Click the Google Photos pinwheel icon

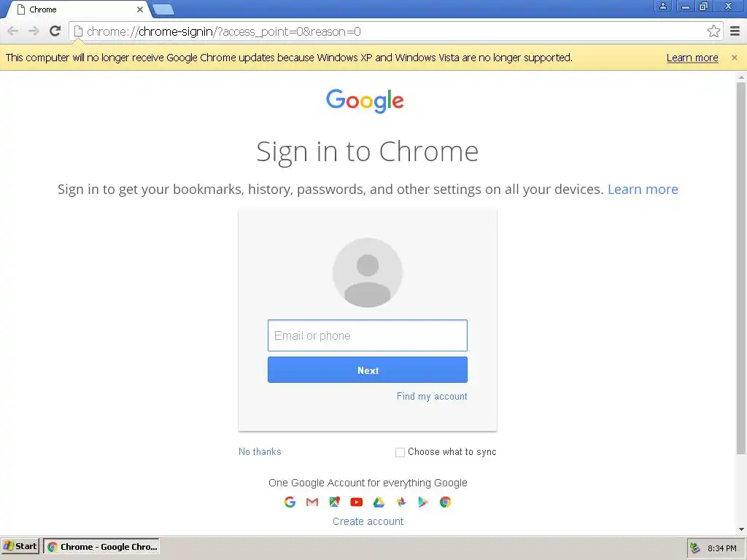tap(401, 502)
